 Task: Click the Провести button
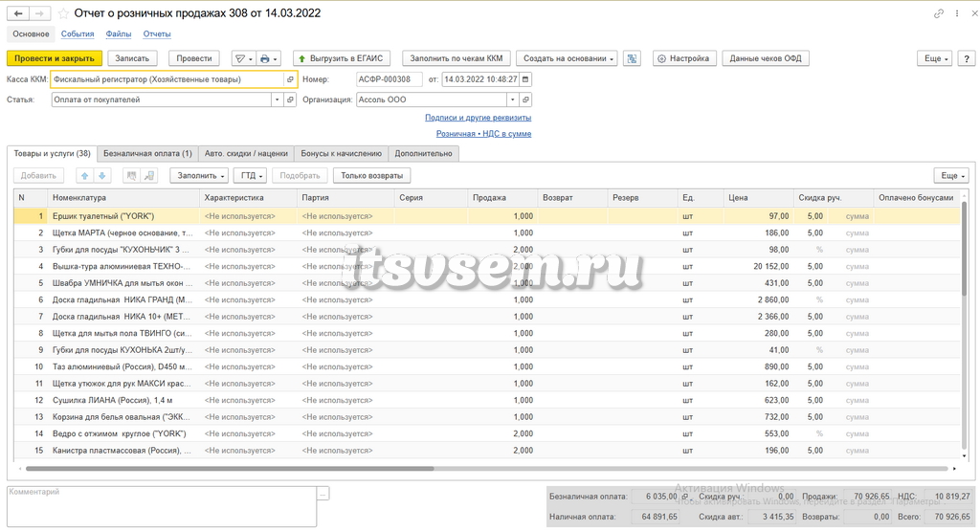193,58
